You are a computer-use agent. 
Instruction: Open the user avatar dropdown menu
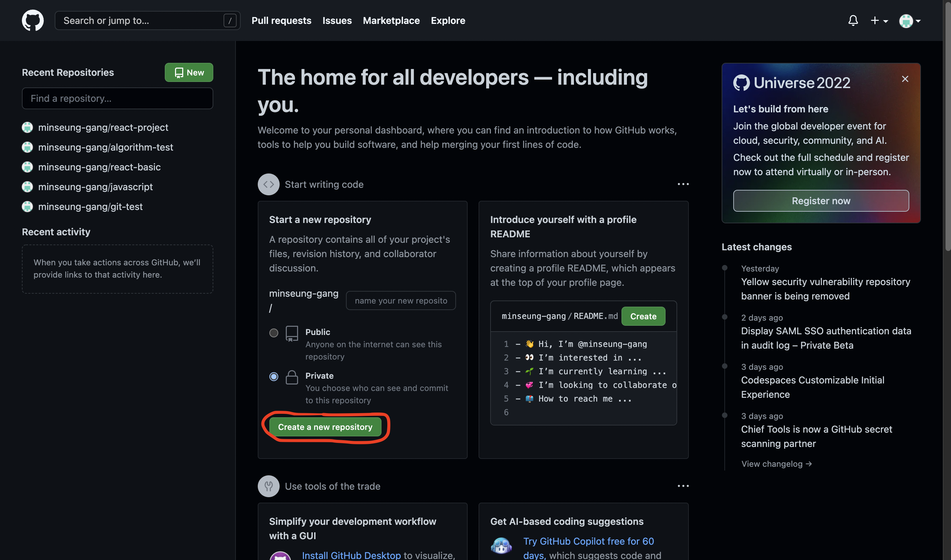coord(909,21)
